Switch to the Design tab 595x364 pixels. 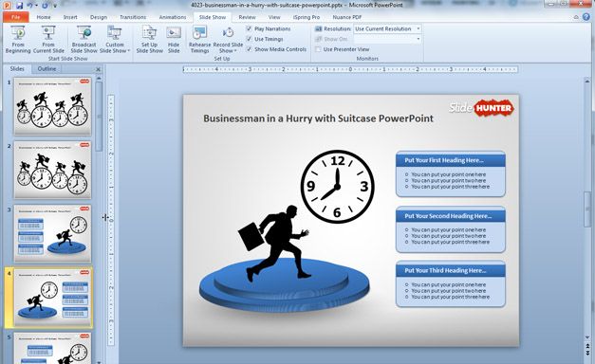click(99, 17)
